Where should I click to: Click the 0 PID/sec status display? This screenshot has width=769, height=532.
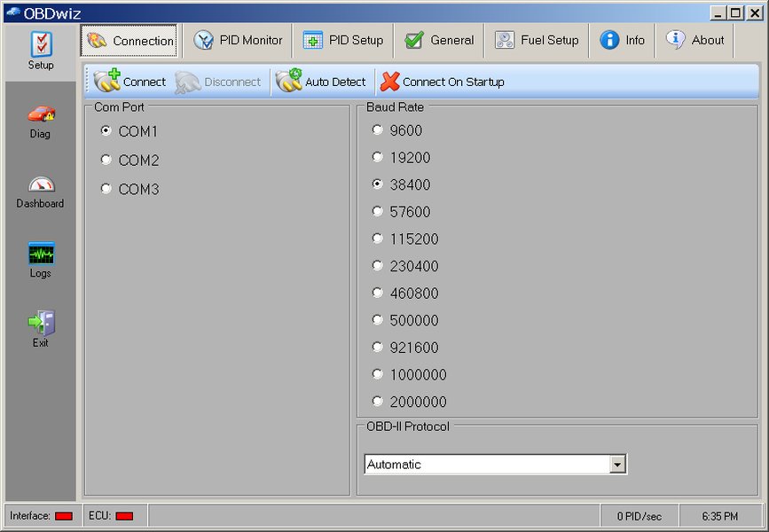pos(640,514)
